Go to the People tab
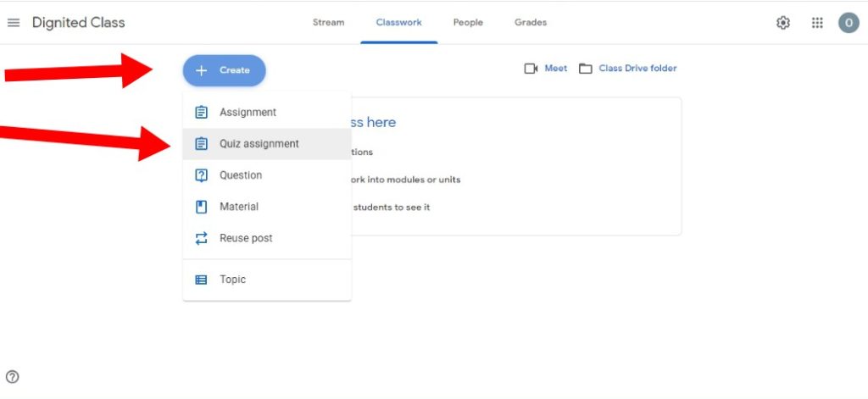Image resolution: width=868 pixels, height=399 pixels. point(468,23)
